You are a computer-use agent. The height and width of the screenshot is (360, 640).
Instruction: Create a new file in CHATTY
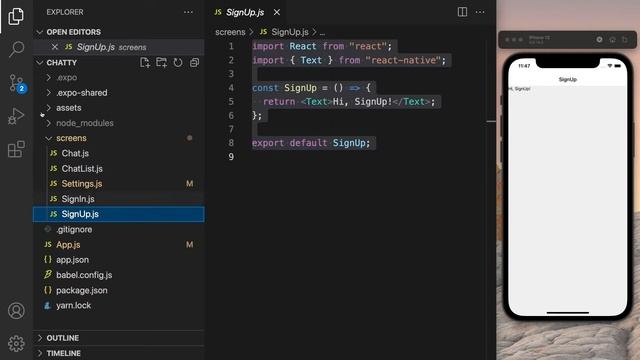tap(145, 62)
